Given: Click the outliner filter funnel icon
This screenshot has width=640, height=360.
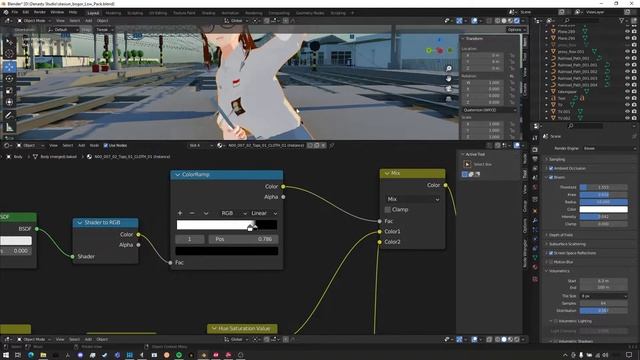Looking at the screenshot, I should [x=621, y=20].
